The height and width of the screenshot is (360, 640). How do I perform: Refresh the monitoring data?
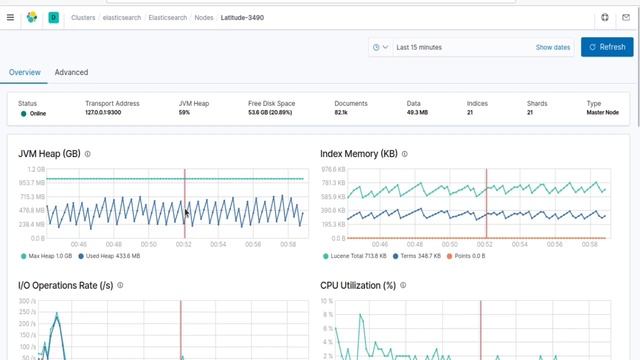[x=607, y=47]
